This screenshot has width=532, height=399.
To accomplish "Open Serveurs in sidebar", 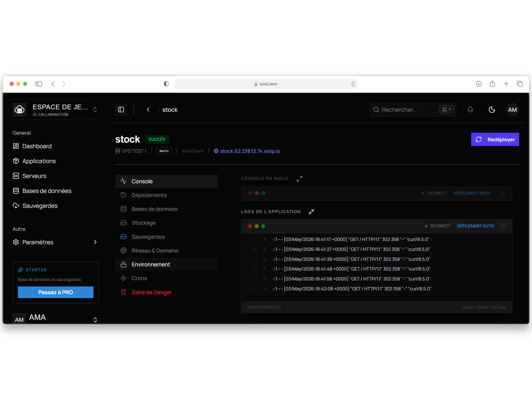I will click(x=55, y=176).
